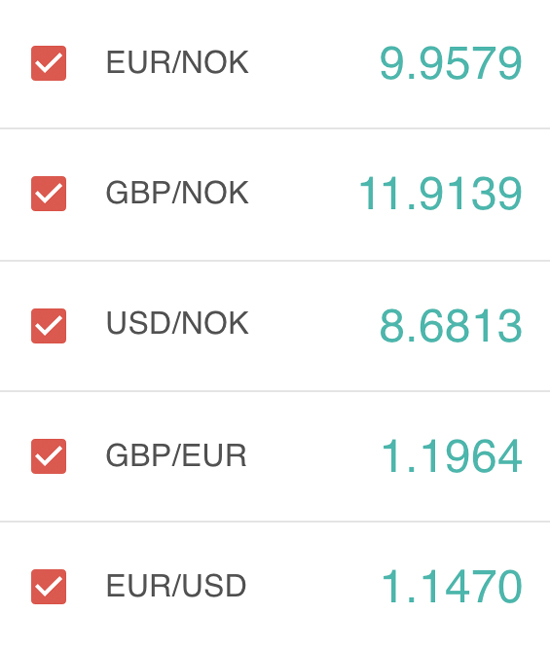Deselect the EUR/USD checkbox

click(48, 586)
